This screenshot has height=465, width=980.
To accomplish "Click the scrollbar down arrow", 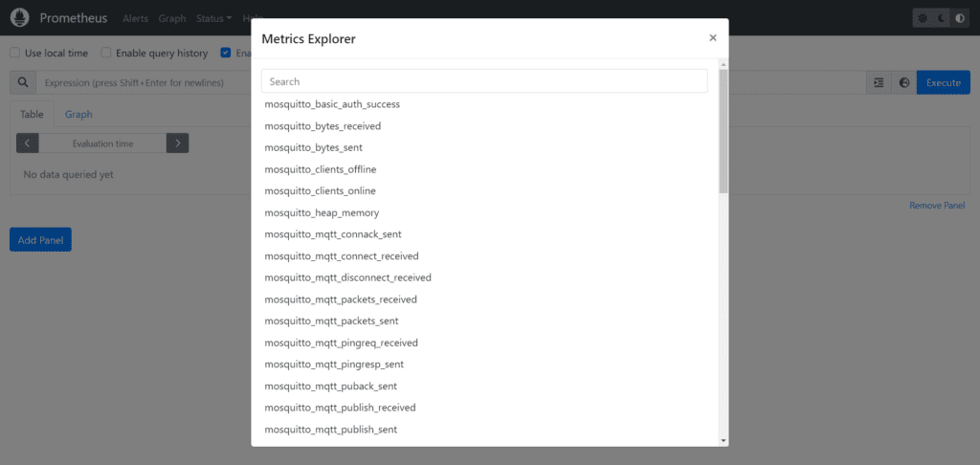I will click(724, 441).
